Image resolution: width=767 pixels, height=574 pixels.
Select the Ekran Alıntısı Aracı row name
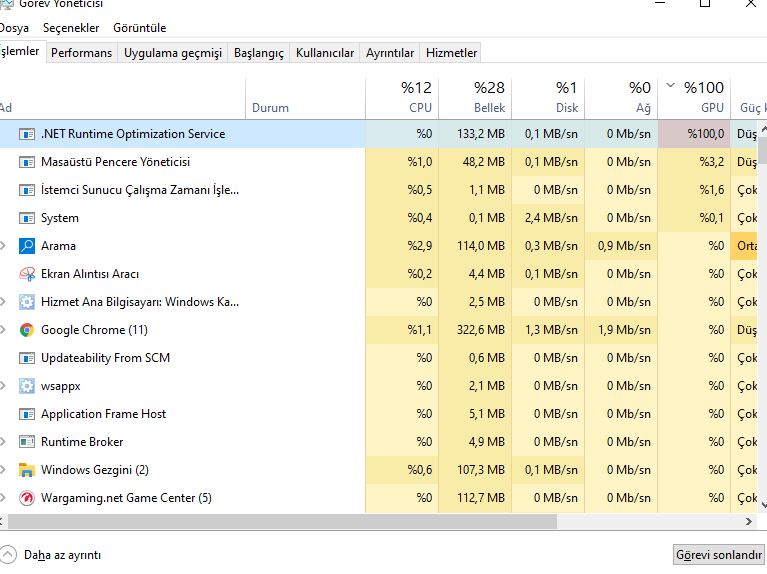click(90, 274)
